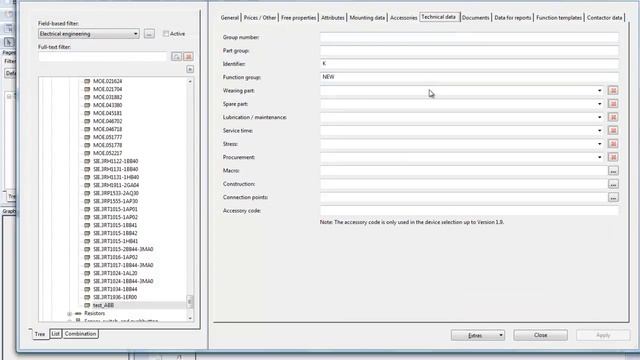
Task: Select part SIE.3RH1122-1BB40 in tree
Action: 116,161
